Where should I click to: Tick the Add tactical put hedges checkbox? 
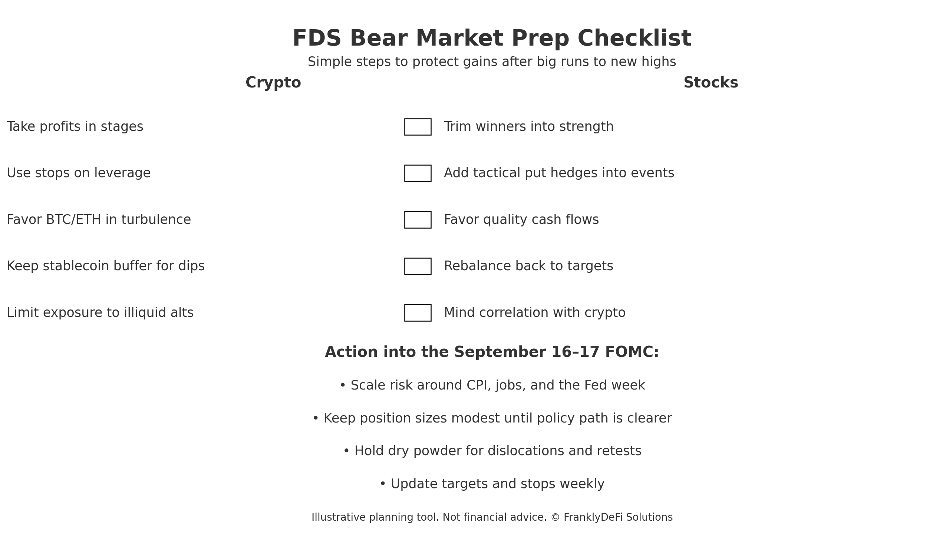point(418,173)
